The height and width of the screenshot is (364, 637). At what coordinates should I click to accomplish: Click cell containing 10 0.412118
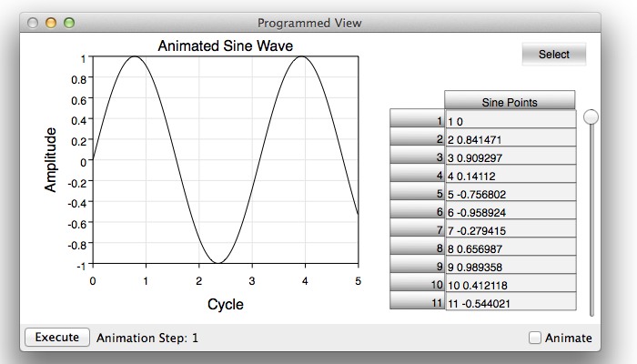click(x=511, y=283)
